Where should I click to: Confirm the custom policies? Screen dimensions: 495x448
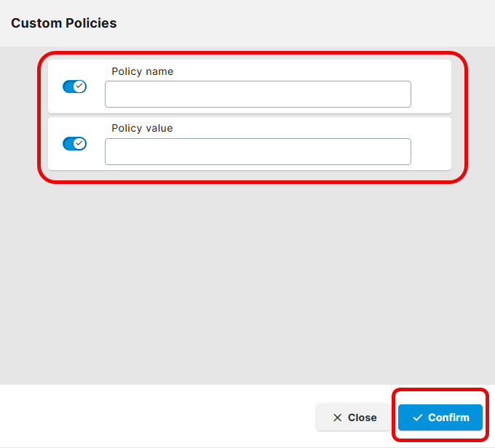440,417
